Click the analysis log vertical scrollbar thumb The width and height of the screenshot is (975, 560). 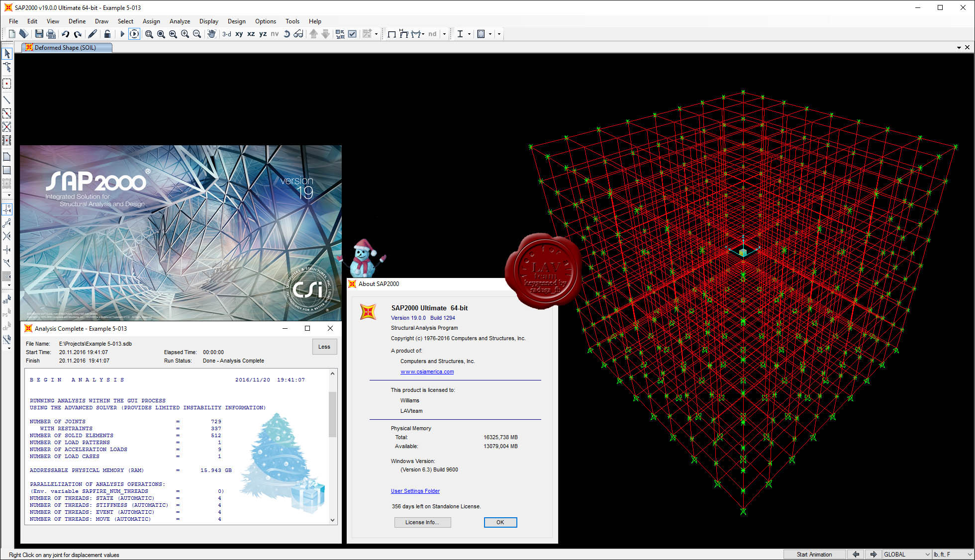[x=332, y=414]
